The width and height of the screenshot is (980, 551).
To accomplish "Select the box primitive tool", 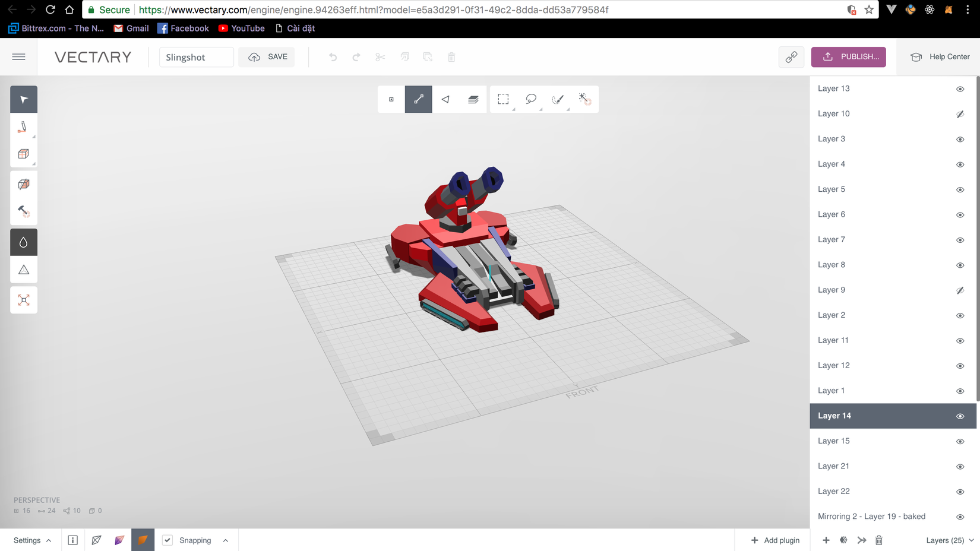I will click(x=24, y=153).
